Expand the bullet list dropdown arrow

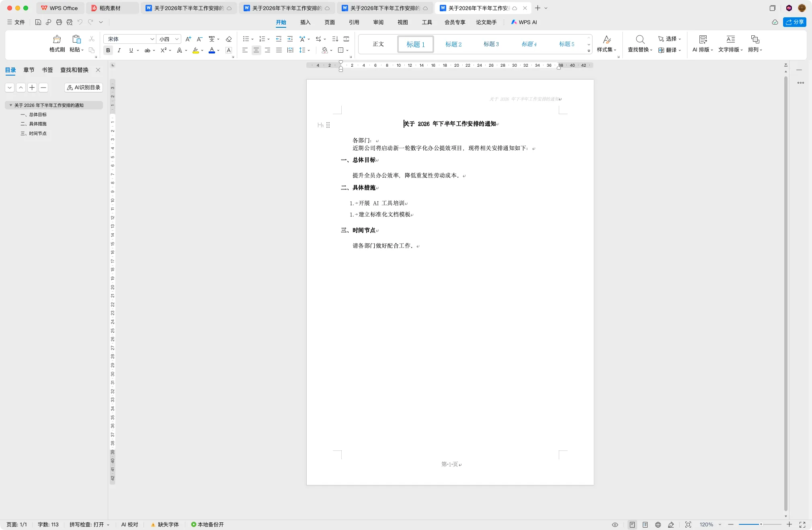[252, 39]
